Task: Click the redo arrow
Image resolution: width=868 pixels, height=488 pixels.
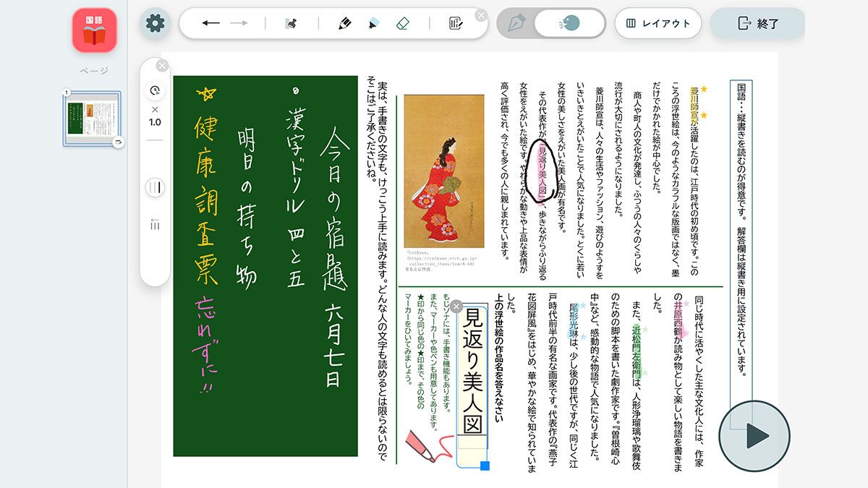Action: click(237, 22)
